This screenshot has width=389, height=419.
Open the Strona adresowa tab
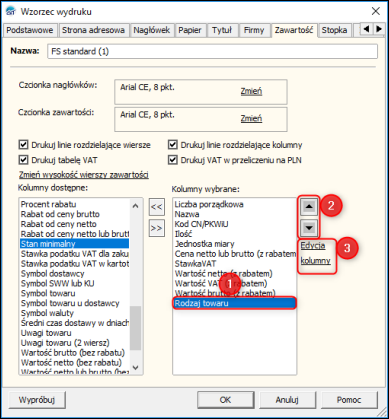click(93, 30)
